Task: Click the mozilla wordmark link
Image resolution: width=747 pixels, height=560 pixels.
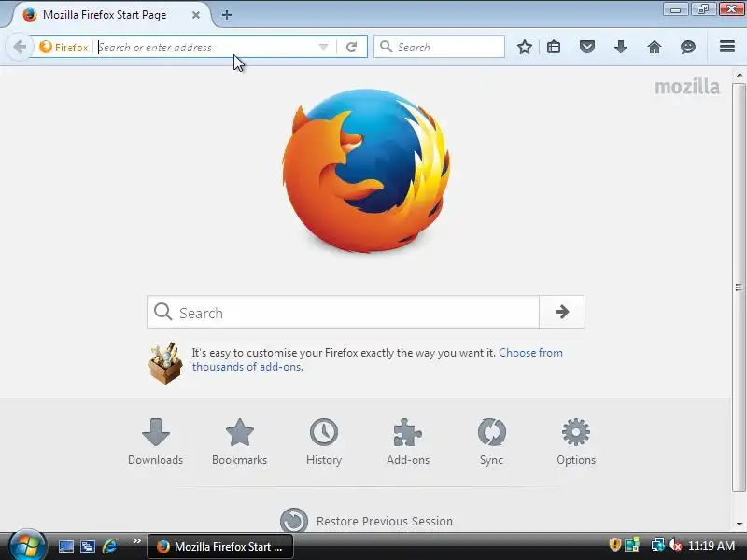Action: pyautogui.click(x=687, y=87)
